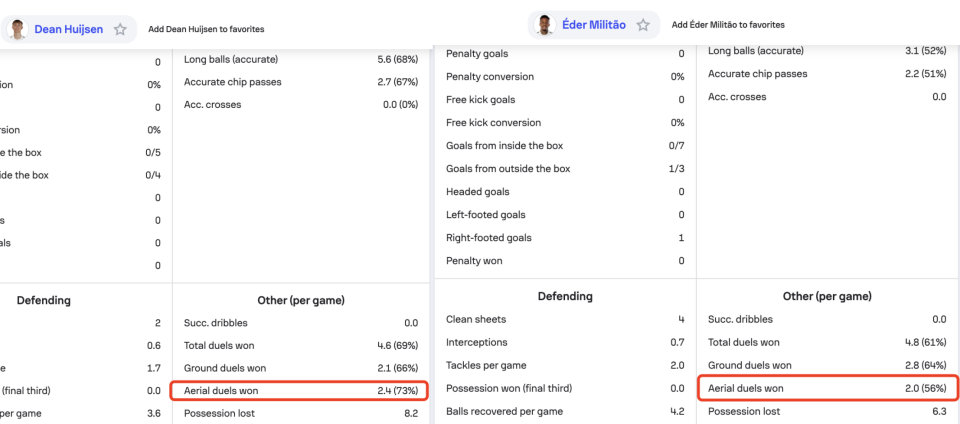
Task: Click 'Other (per game)' header in Huijsen's panel
Action: (301, 300)
